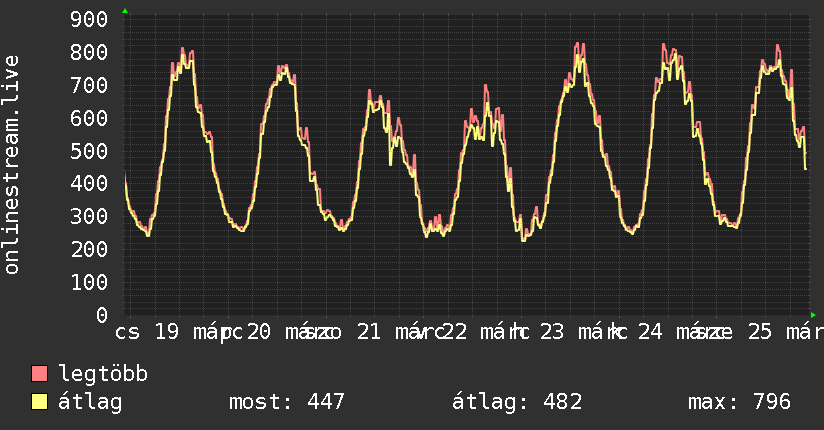Click the 900 y-axis label
824x430 pixels.
pyautogui.click(x=89, y=19)
